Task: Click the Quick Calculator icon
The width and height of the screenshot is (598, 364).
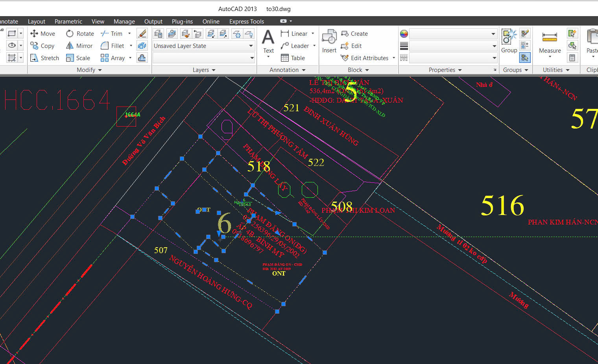Action: (x=572, y=58)
